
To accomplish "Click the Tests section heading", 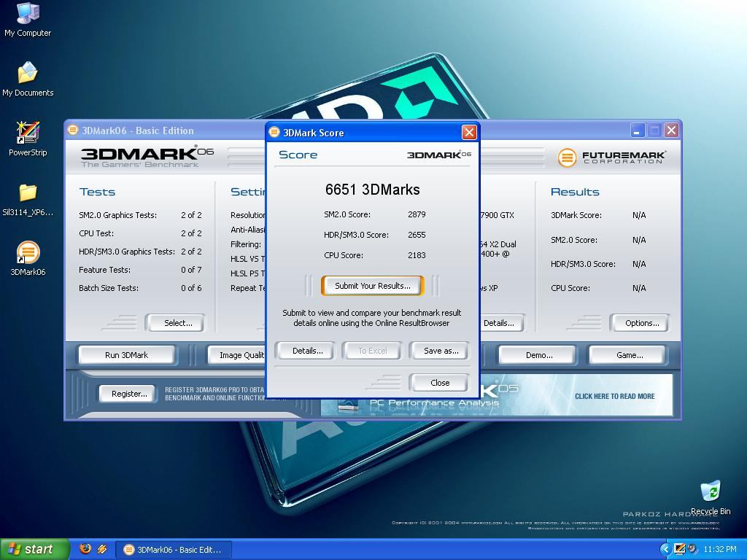I will point(97,192).
